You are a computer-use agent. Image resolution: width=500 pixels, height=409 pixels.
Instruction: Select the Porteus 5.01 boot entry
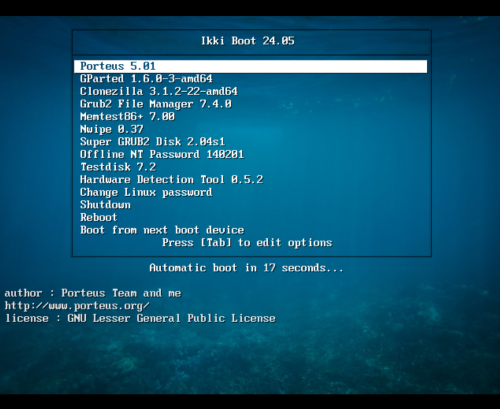tap(250, 66)
